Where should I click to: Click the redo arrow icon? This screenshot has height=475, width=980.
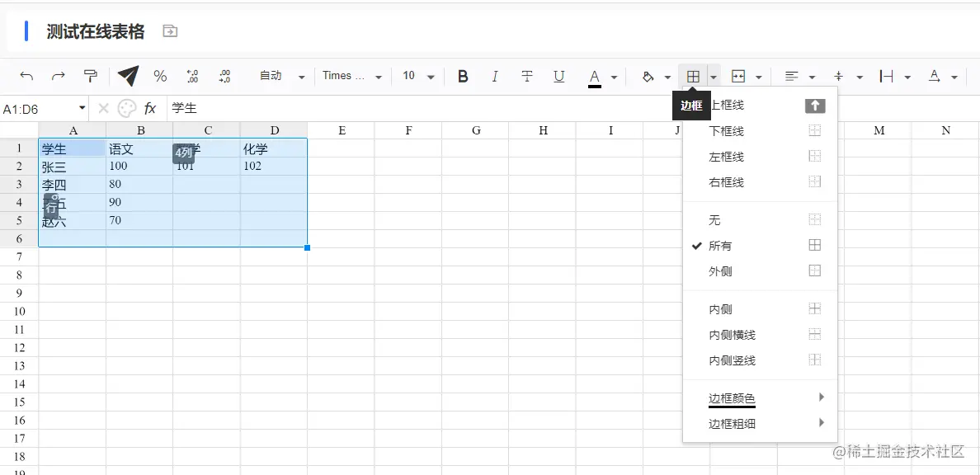coord(58,76)
